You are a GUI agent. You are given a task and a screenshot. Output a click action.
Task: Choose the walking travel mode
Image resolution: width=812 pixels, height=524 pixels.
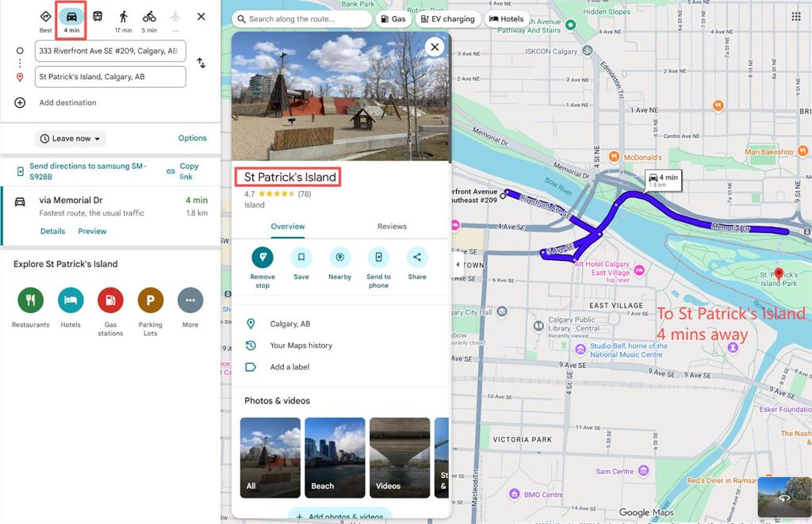pos(123,17)
